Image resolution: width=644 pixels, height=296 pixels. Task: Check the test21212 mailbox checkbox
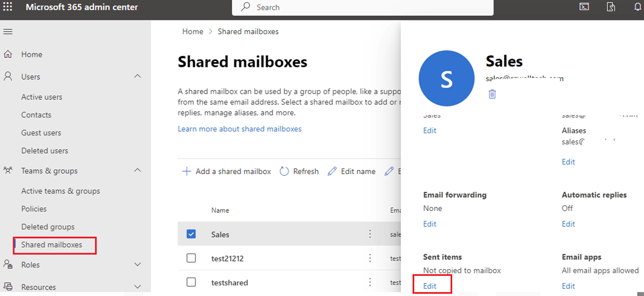point(191,258)
